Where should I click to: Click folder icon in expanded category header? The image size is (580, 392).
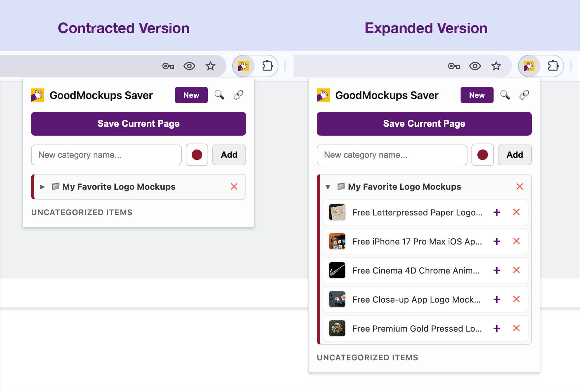coord(341,186)
